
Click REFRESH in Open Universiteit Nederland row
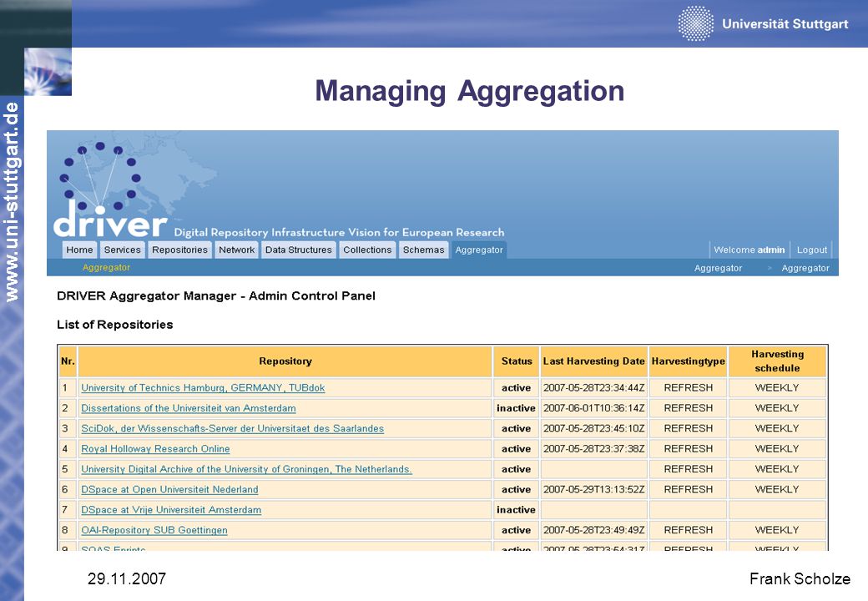click(688, 490)
